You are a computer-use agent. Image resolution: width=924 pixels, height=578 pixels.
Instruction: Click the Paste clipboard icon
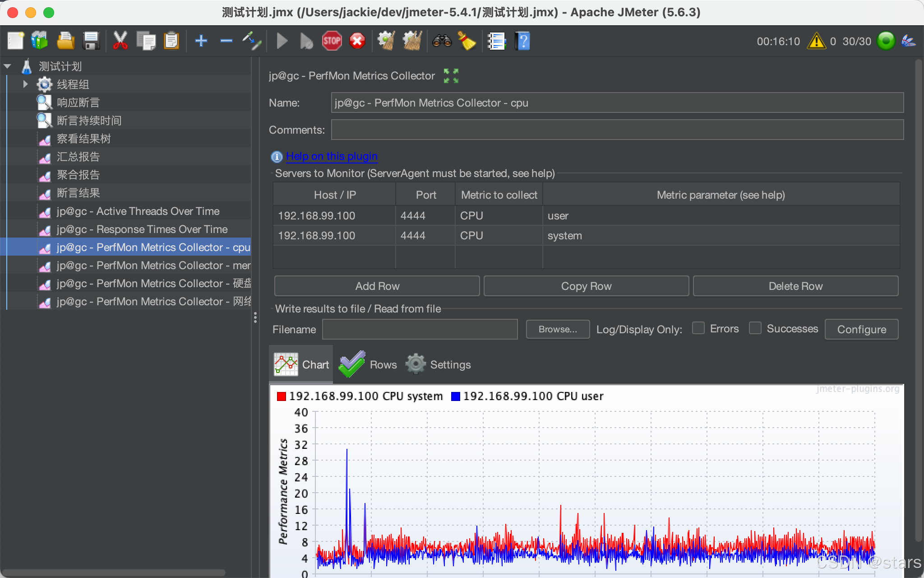coord(171,41)
